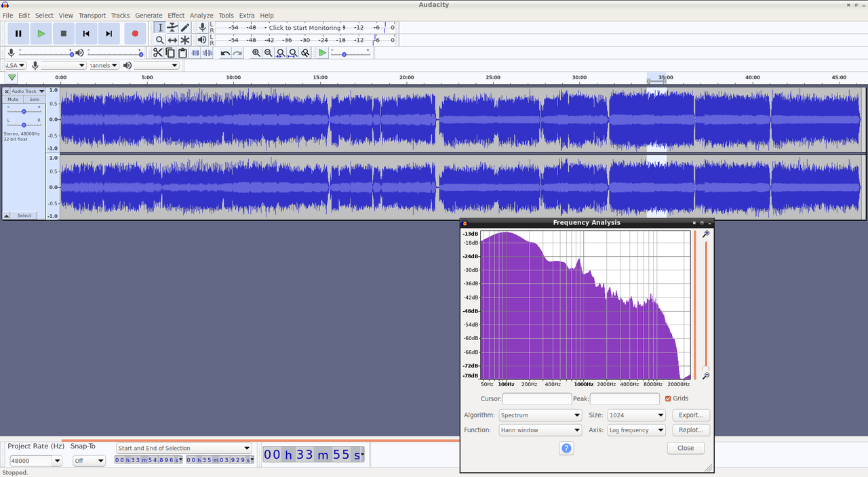
Task: Open the Effect menu
Action: [176, 15]
